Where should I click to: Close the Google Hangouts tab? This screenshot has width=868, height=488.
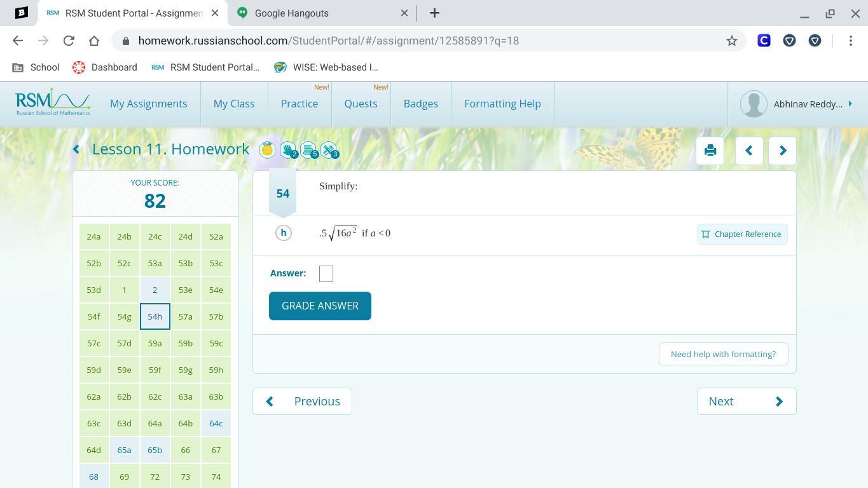(x=404, y=13)
